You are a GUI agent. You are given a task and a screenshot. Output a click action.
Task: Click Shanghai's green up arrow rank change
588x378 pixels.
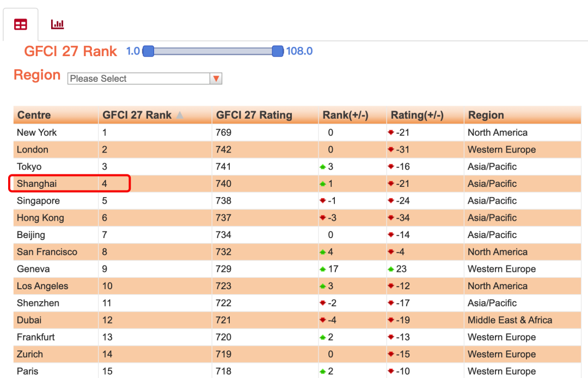pyautogui.click(x=322, y=184)
